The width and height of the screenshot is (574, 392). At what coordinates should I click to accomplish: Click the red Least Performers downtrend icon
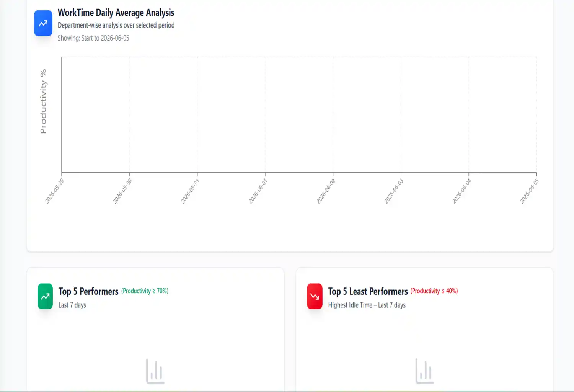pos(315,296)
